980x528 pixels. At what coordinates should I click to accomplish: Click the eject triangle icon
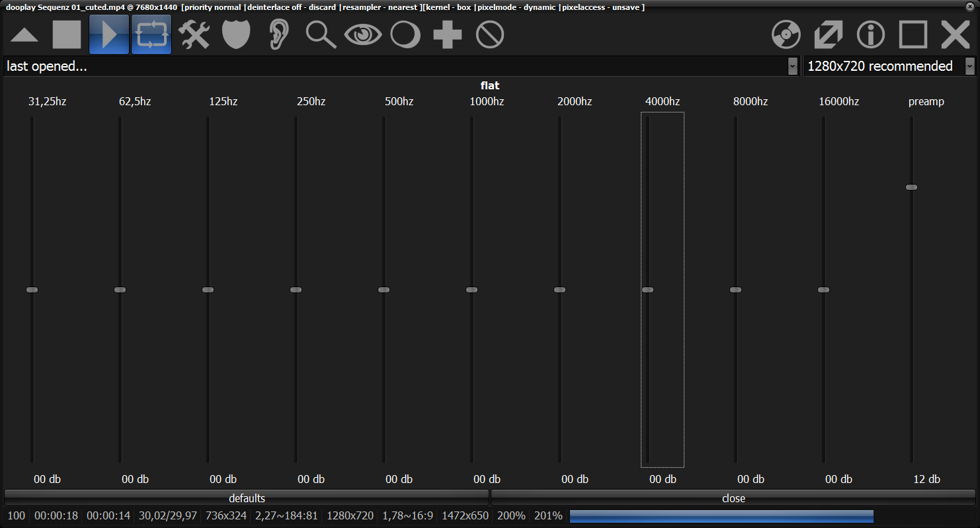click(24, 35)
